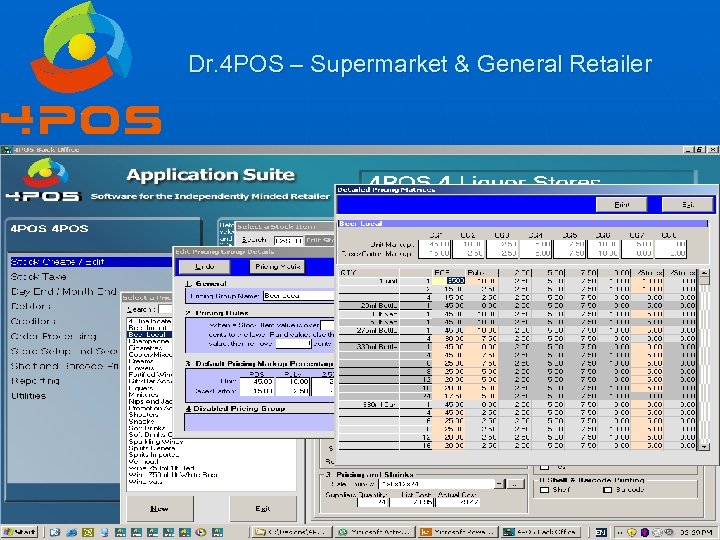
Task: Click the EN language indicator in taskbar
Action: point(601,532)
